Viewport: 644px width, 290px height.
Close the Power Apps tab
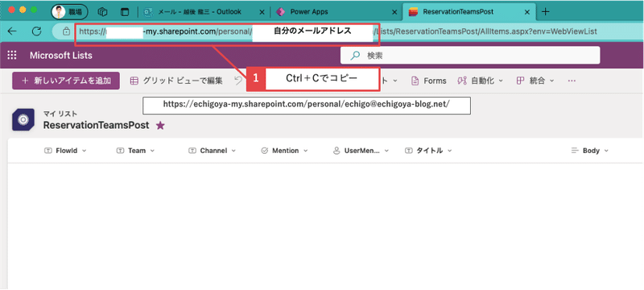tap(394, 12)
